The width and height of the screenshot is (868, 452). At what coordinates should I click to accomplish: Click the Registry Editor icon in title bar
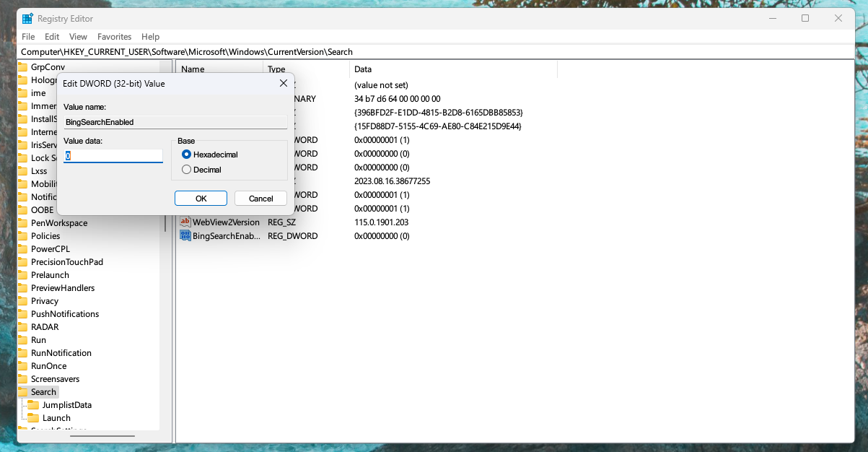pyautogui.click(x=27, y=18)
